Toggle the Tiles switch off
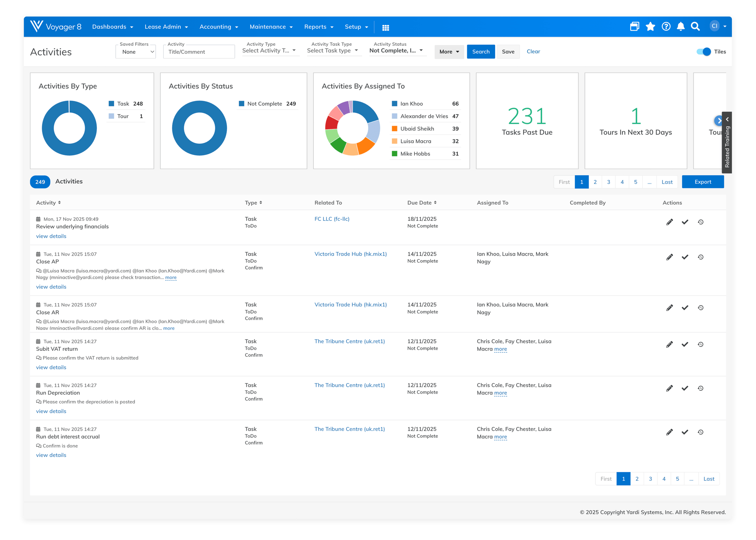 (703, 52)
